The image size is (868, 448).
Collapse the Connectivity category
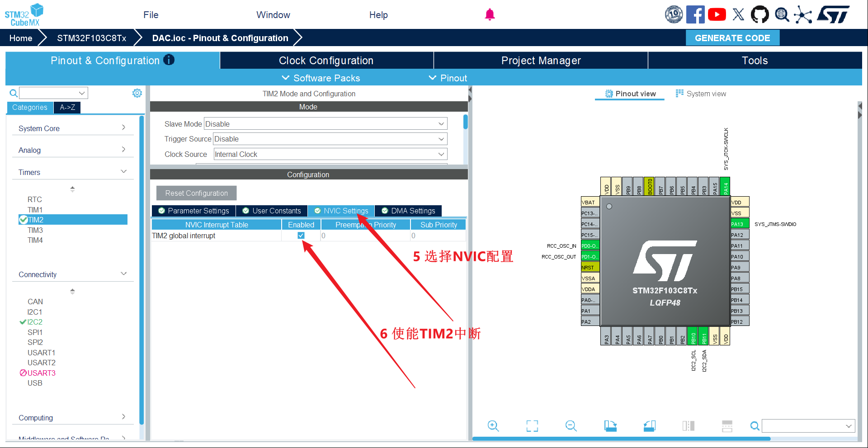tap(72, 274)
